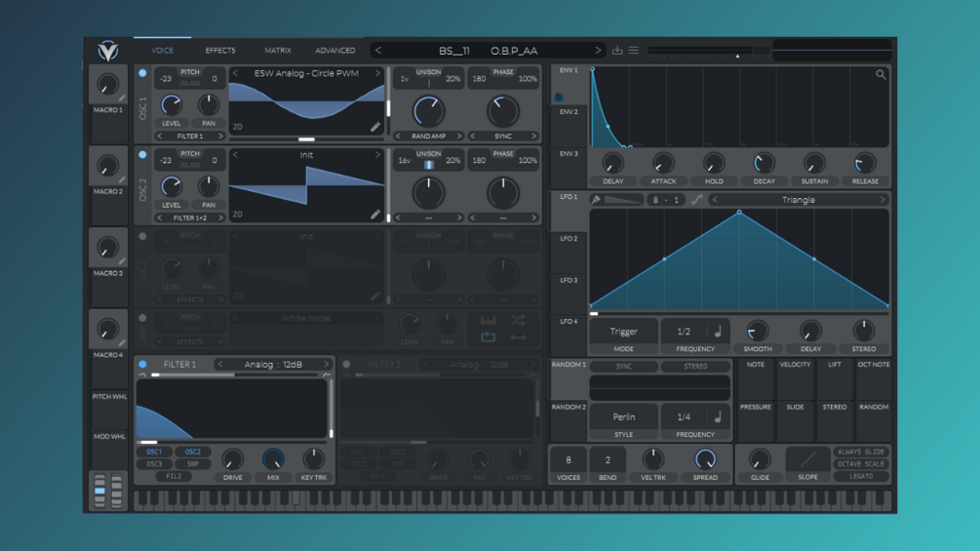
Task: Click the Macro 4 edit pencil icon
Action: pyautogui.click(x=122, y=343)
